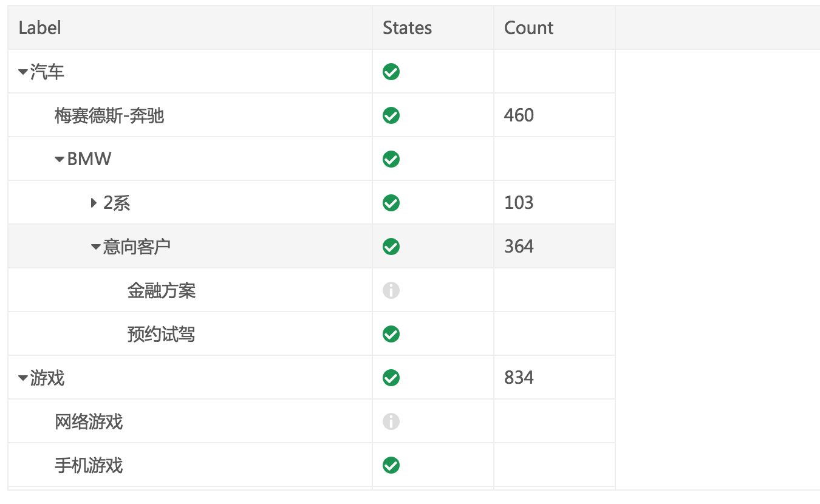Viewport: 820px width, 504px height.
Task: Click the 834 count cell for 游戏
Action: pos(519,378)
